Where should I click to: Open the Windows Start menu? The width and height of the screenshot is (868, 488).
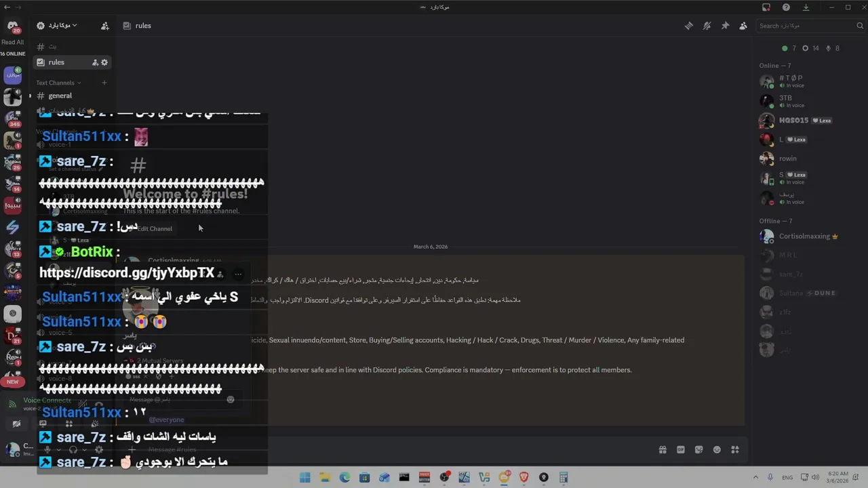coord(305,477)
